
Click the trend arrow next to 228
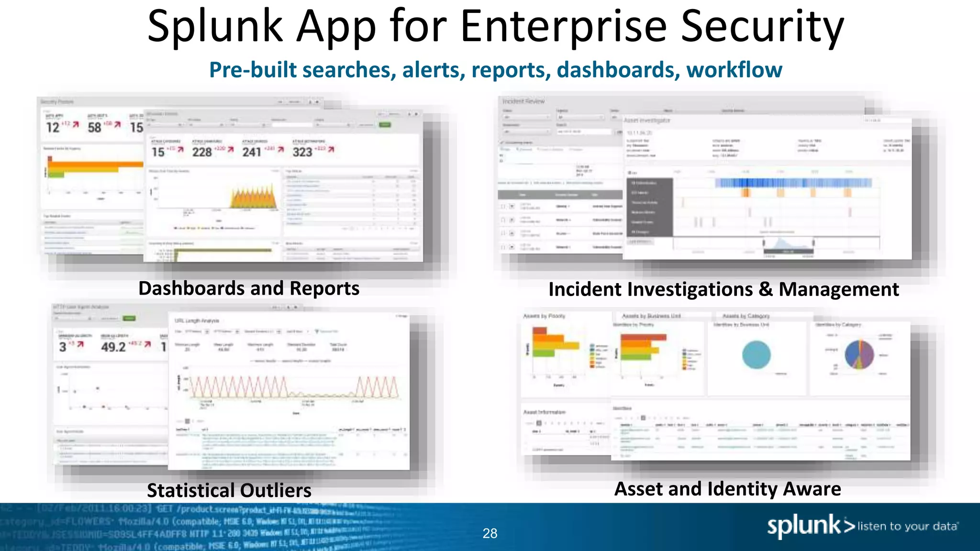click(230, 150)
